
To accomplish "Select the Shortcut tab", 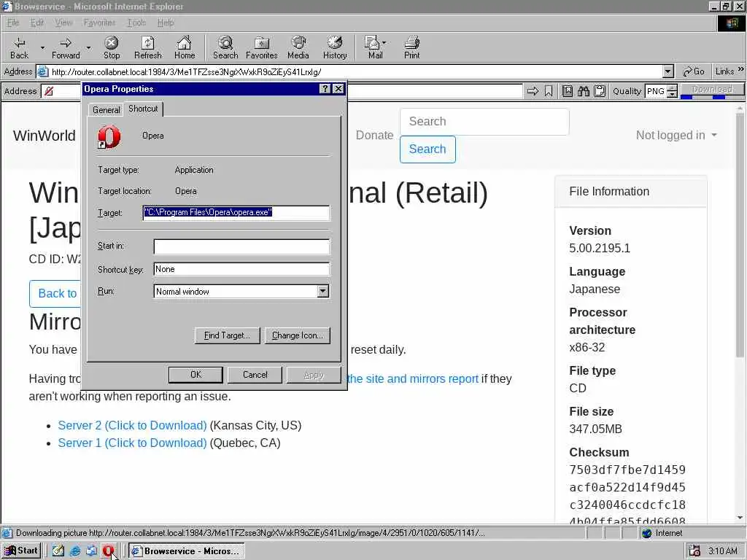I will click(143, 109).
